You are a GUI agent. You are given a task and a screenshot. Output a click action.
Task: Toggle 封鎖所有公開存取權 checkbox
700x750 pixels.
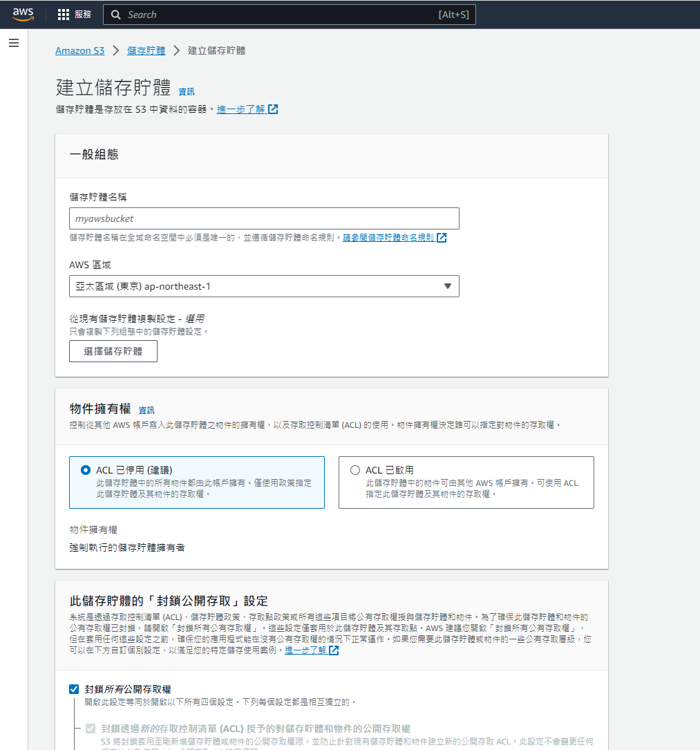(x=74, y=689)
